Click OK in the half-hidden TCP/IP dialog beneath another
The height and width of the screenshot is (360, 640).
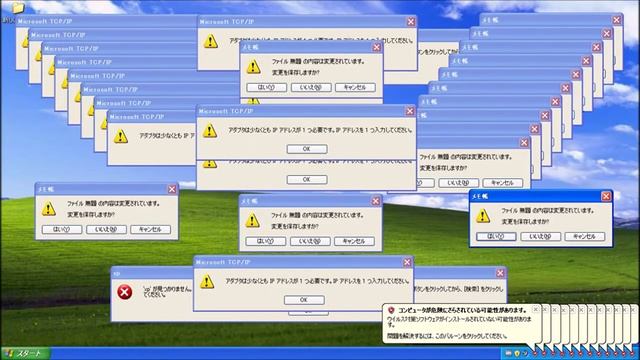tap(307, 180)
